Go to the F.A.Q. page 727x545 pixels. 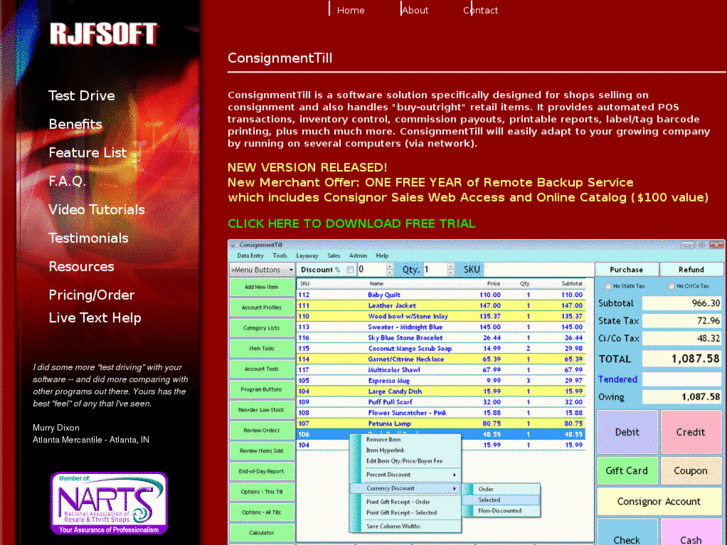[x=67, y=181]
